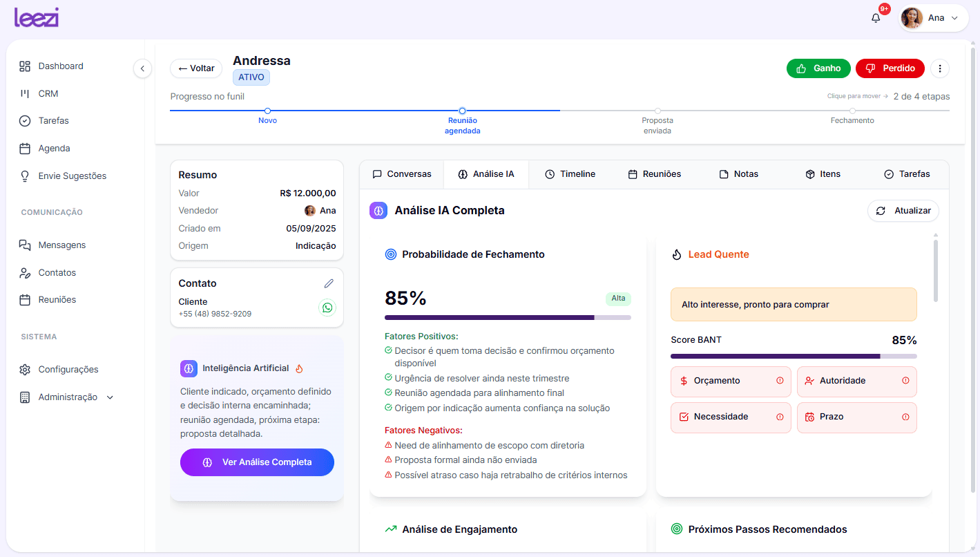Viewport: 980px width, 557px height.
Task: Collapse the sidebar with the chevron button
Action: pyautogui.click(x=142, y=68)
